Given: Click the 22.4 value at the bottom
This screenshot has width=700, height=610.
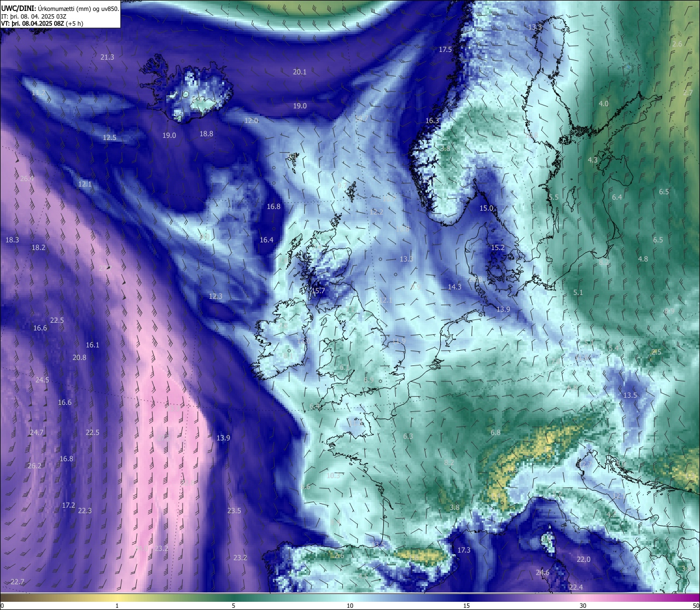Looking at the screenshot, I should coord(576,587).
